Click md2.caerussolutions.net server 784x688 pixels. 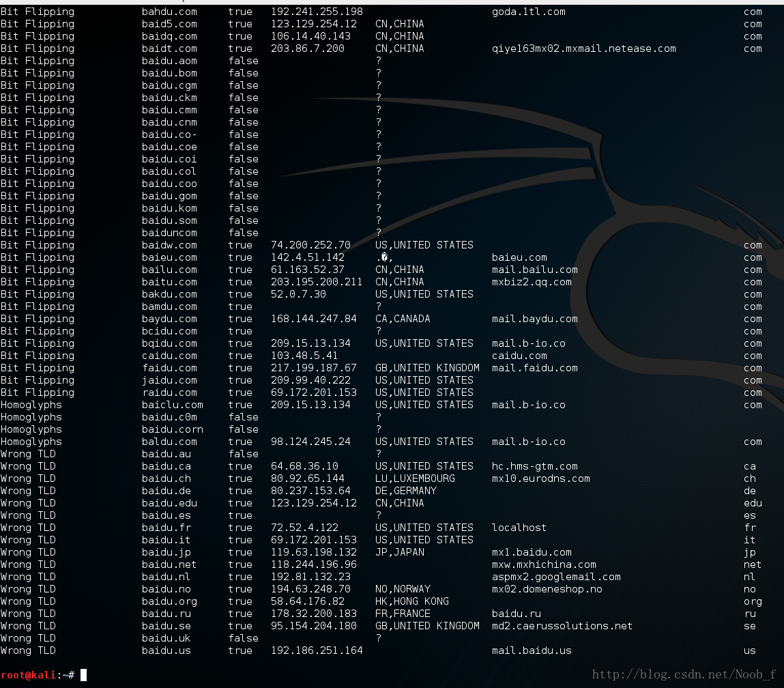pyautogui.click(x=562, y=625)
